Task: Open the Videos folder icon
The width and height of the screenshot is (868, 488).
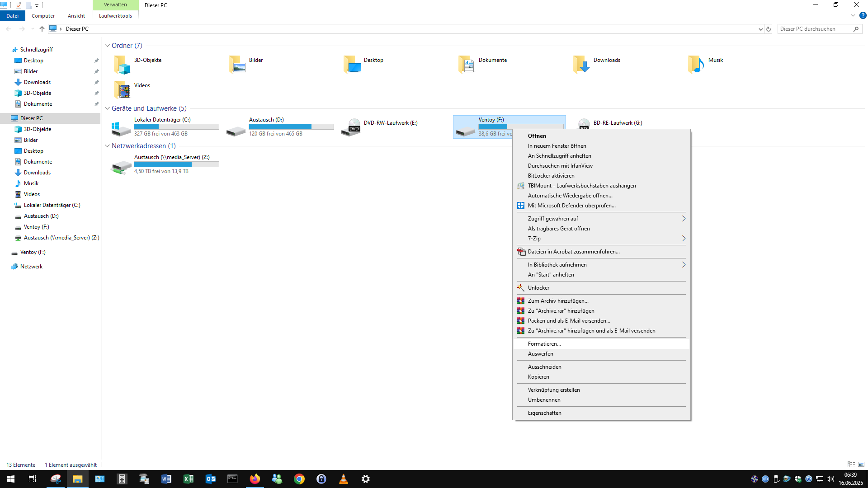Action: click(x=122, y=90)
